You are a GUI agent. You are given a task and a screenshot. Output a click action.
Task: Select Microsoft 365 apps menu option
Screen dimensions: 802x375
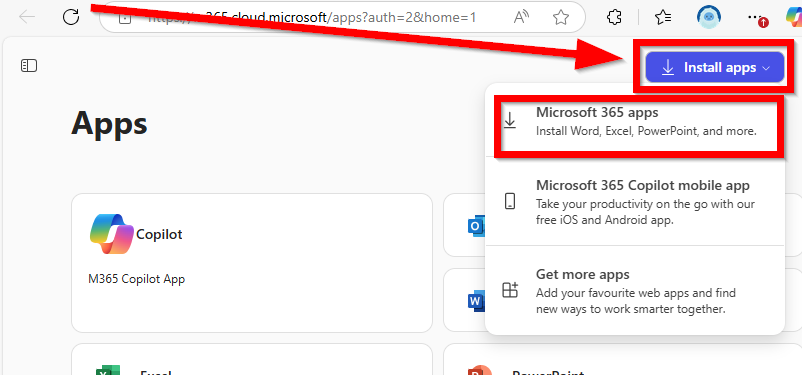pyautogui.click(x=635, y=121)
